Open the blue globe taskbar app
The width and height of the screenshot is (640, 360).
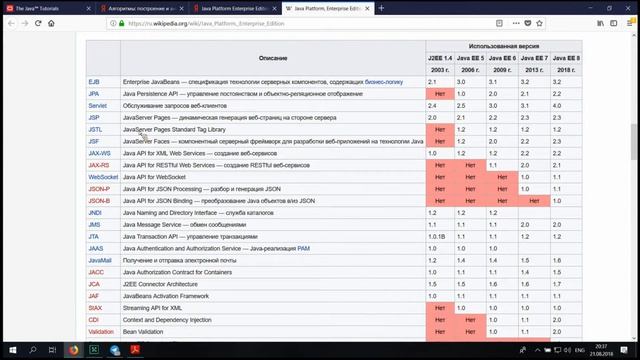[115, 350]
